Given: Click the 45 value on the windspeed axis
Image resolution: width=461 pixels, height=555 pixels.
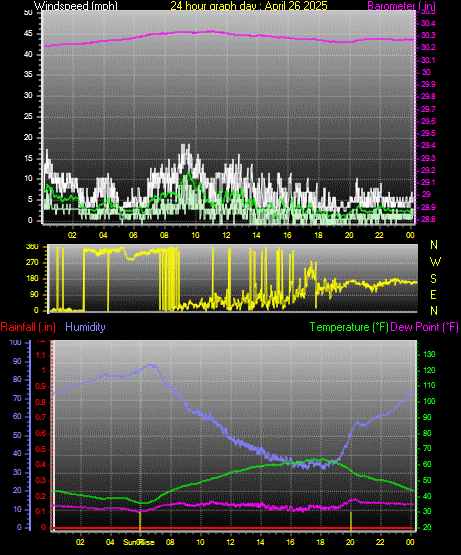Looking at the screenshot, I should (x=28, y=34).
